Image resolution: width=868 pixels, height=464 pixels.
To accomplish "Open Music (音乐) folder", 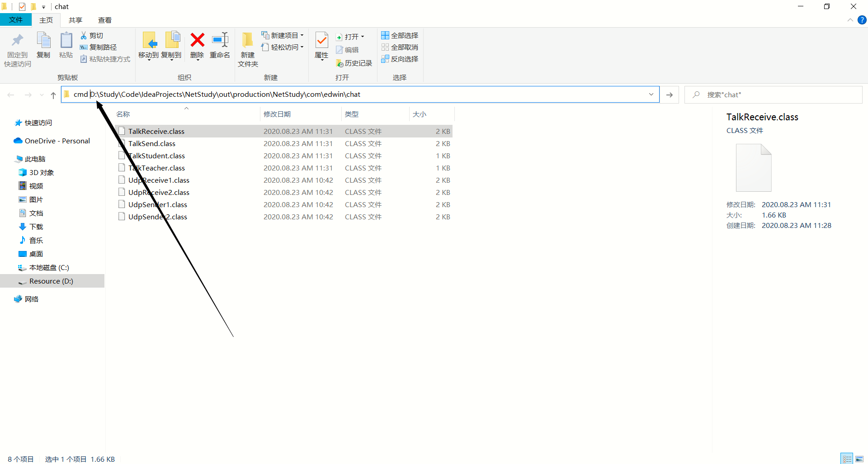I will 31,240.
